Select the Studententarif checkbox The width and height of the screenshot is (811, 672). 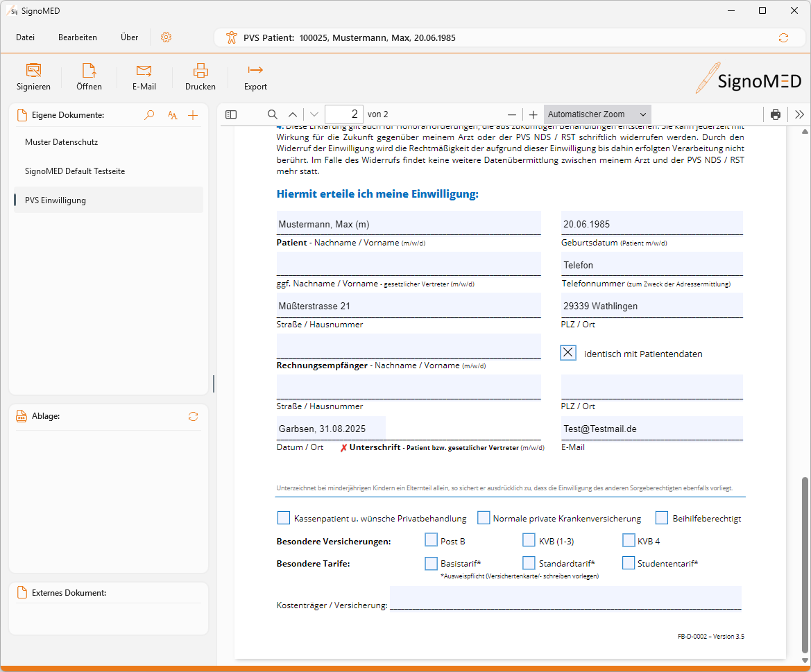[629, 563]
